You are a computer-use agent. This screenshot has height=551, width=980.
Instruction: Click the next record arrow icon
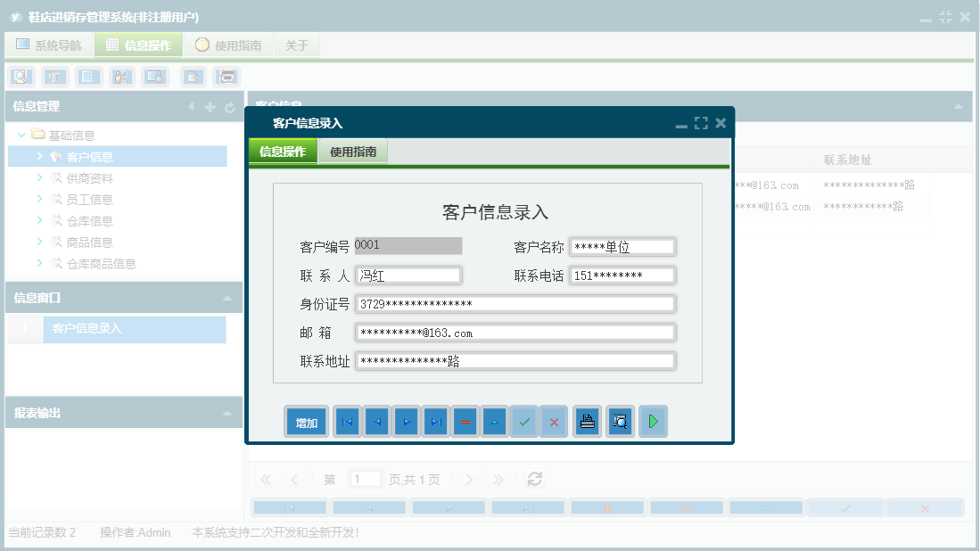(x=406, y=421)
